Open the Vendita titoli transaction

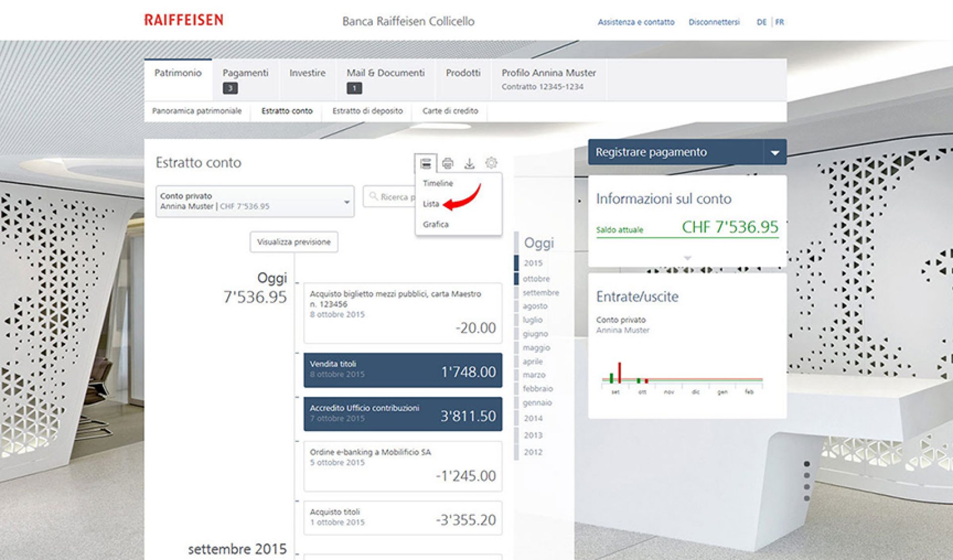click(x=403, y=370)
